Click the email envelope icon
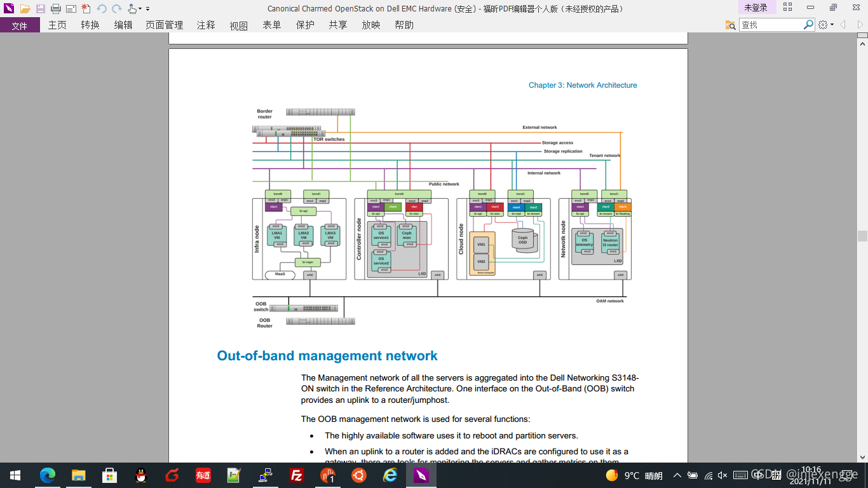 [71, 9]
